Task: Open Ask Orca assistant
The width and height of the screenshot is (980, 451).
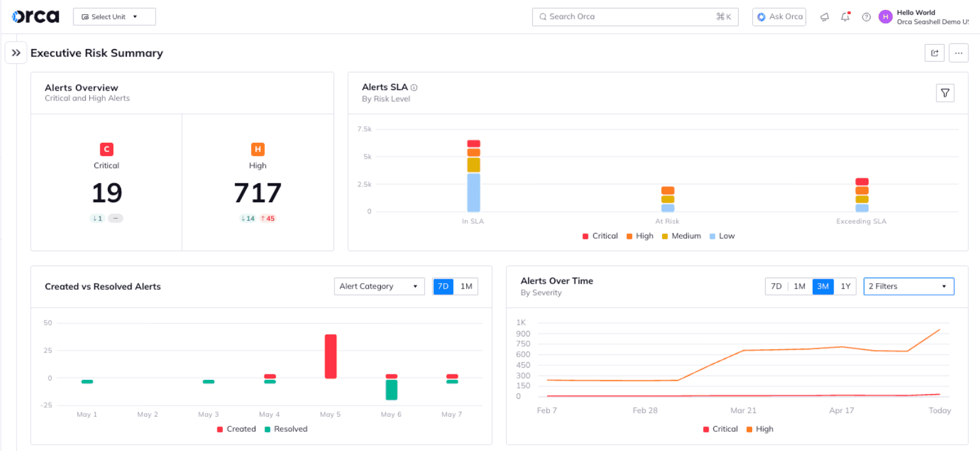Action: tap(779, 17)
